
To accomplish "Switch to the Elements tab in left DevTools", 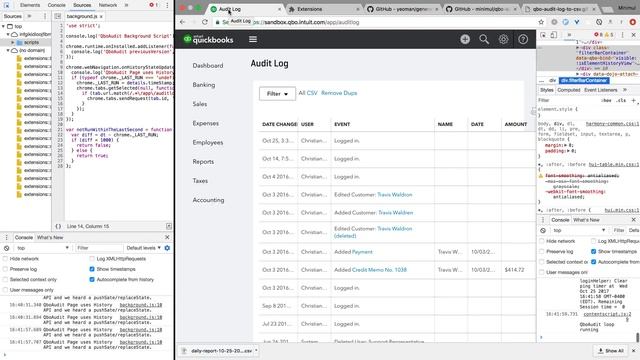I will click(30, 5).
